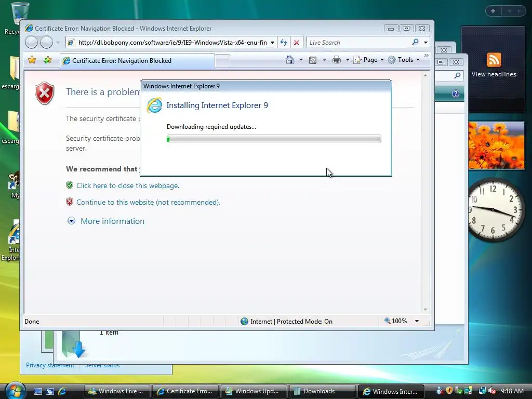Open the Privacy statement link
The height and width of the screenshot is (399, 532).
(50, 365)
